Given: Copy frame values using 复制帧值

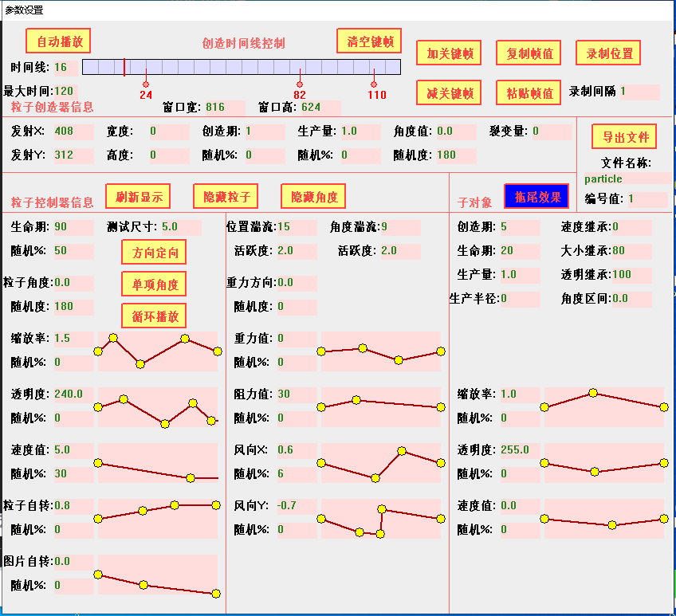Looking at the screenshot, I should click(x=529, y=53).
